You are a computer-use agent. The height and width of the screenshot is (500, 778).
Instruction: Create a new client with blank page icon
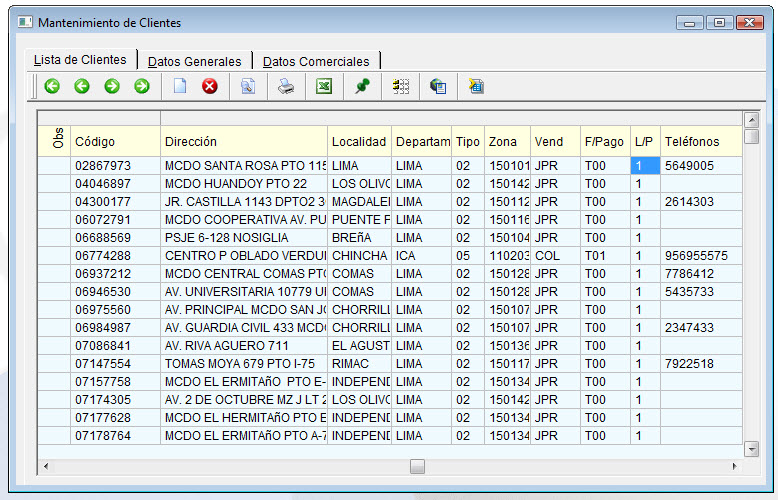click(x=180, y=87)
